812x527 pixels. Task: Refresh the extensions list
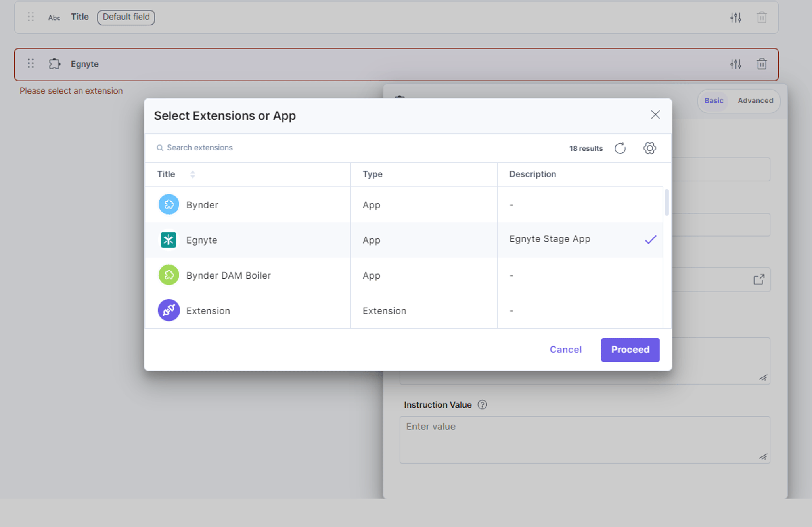(620, 148)
